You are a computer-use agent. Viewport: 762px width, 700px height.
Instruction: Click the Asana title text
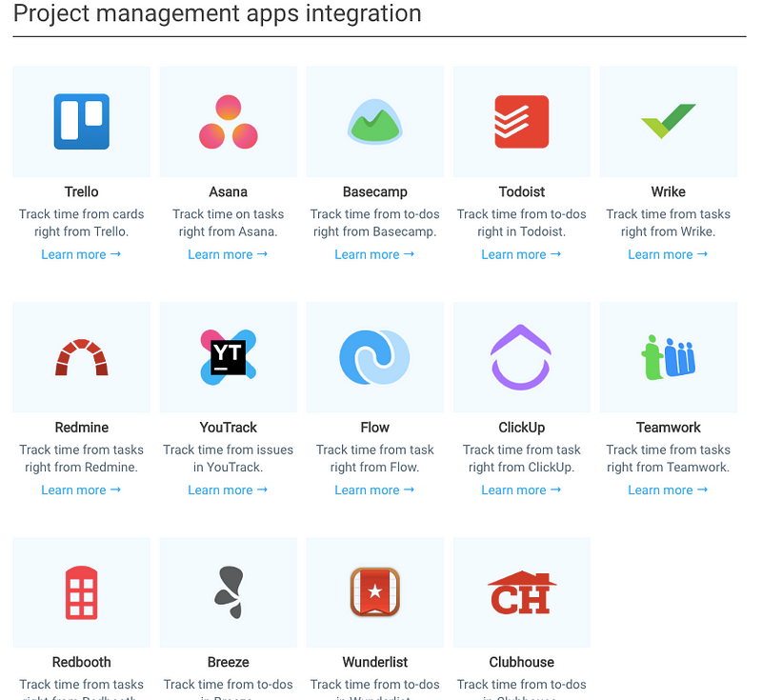tap(229, 191)
